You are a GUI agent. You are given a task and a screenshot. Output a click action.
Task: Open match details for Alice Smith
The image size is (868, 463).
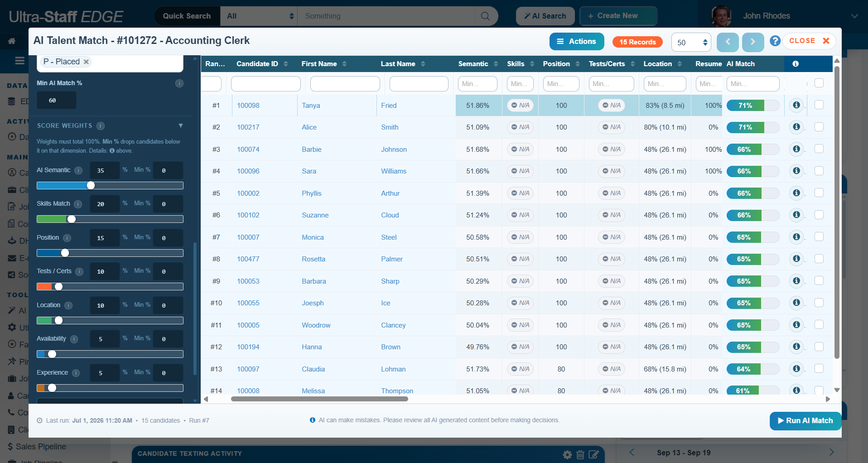point(796,127)
